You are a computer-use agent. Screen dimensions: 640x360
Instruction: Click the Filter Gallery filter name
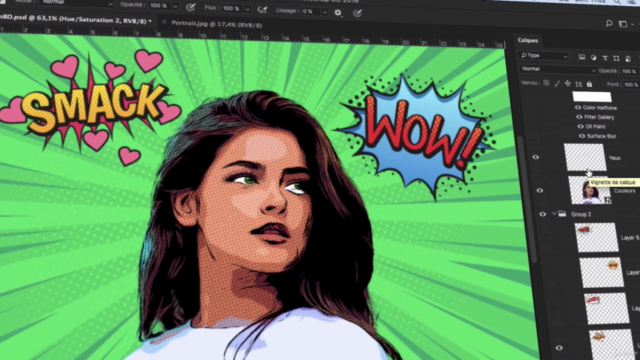(x=599, y=117)
